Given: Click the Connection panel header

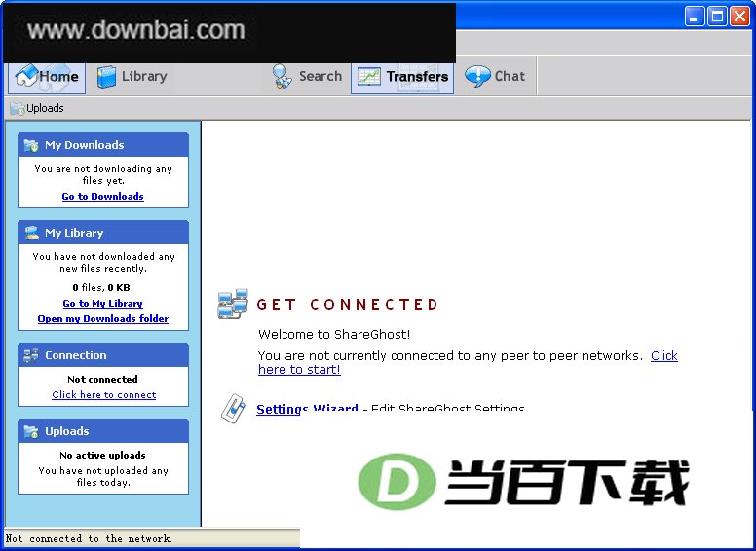Looking at the screenshot, I should 103,355.
